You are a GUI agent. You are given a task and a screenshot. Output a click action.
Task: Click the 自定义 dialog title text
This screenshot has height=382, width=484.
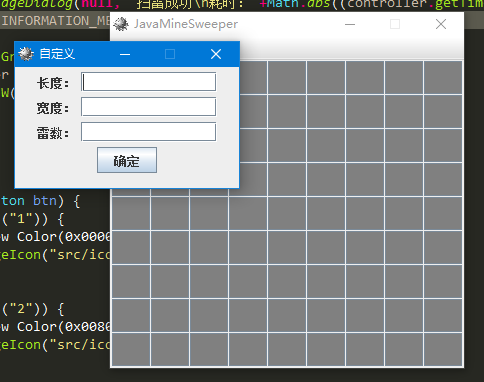pyautogui.click(x=57, y=54)
